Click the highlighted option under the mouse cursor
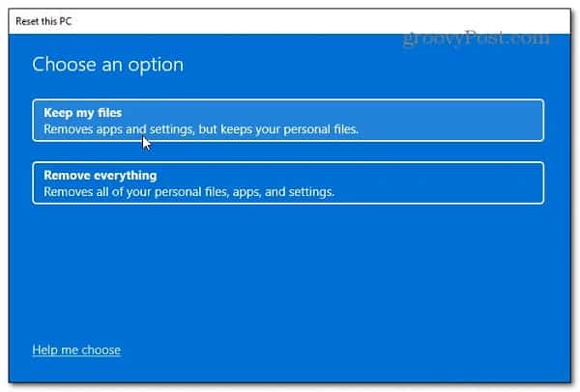This screenshot has width=580, height=392. click(x=288, y=120)
